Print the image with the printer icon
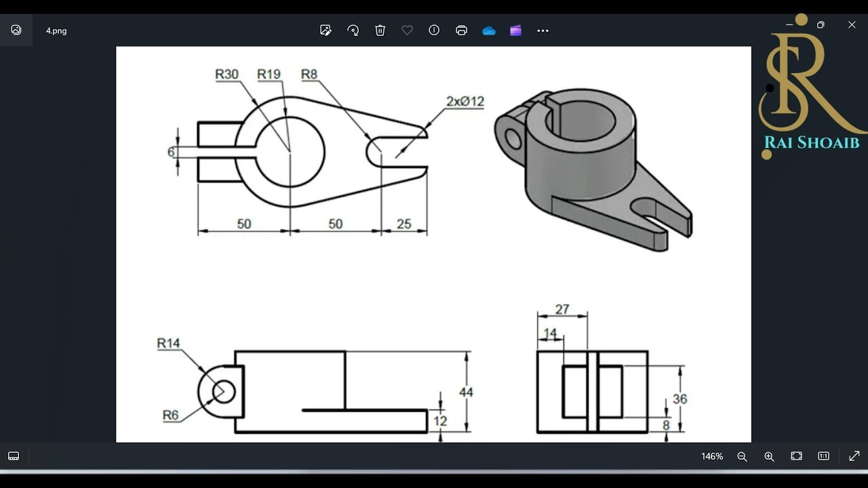 (x=462, y=30)
